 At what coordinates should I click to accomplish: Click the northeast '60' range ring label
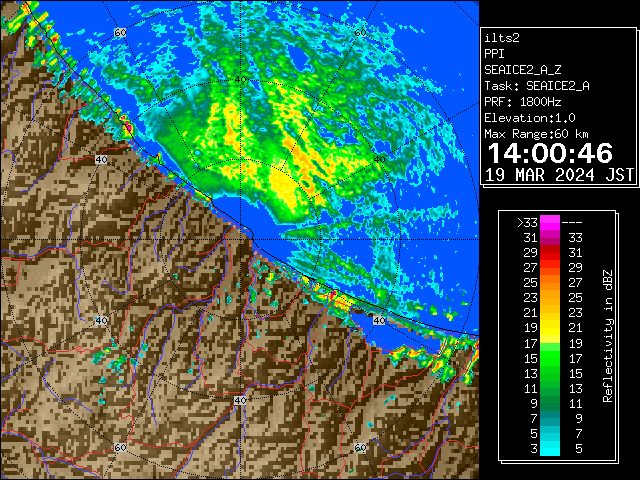pyautogui.click(x=360, y=32)
